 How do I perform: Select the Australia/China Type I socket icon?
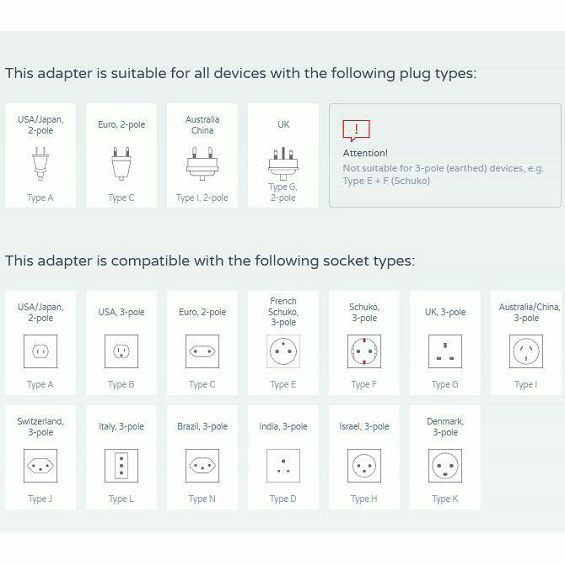[x=526, y=351]
